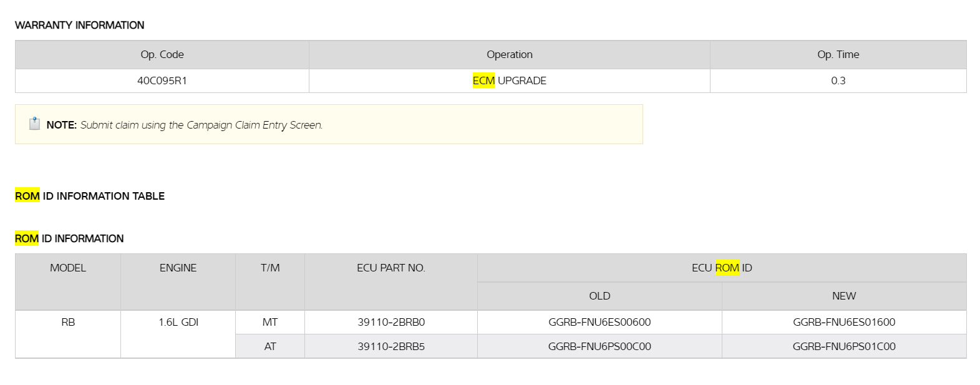Image resolution: width=980 pixels, height=385 pixels.
Task: Click the Op. Time value 0.3
Action: (838, 80)
